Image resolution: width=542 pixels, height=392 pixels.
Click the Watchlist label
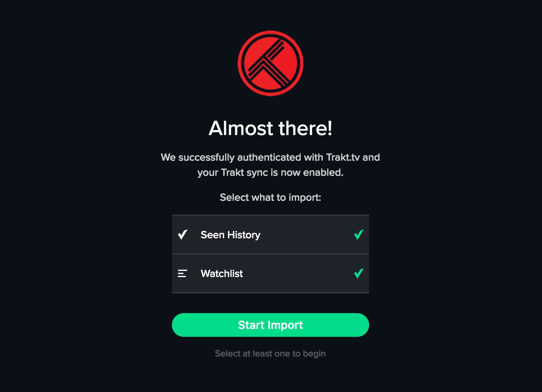pyautogui.click(x=222, y=274)
